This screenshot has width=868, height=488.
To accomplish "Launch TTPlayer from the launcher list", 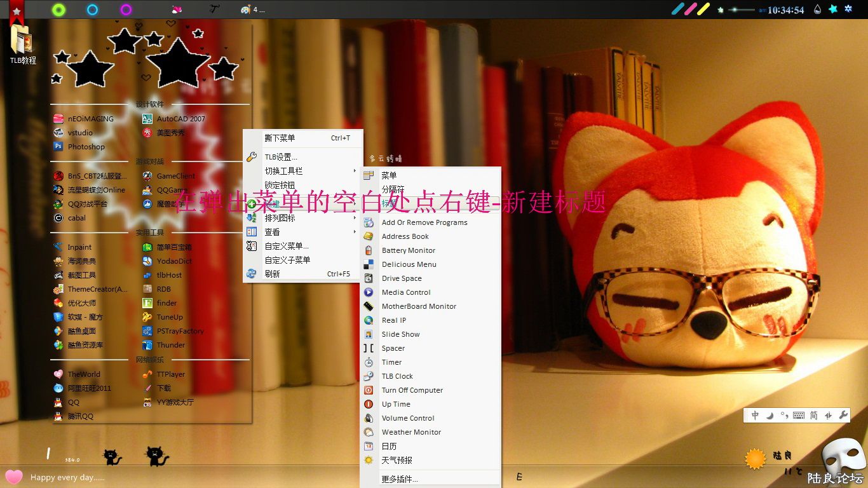I will pyautogui.click(x=170, y=374).
